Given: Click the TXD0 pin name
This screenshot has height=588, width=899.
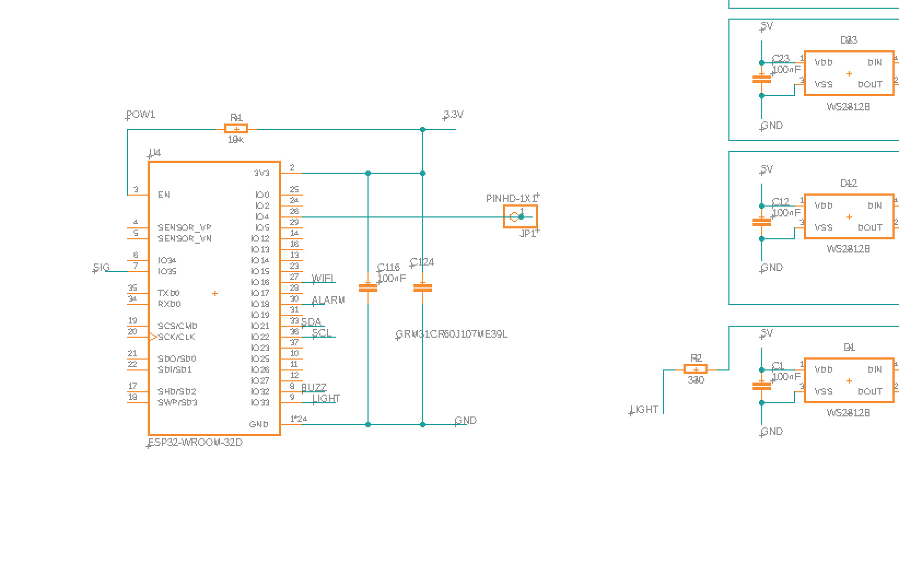Looking at the screenshot, I should pos(168,293).
